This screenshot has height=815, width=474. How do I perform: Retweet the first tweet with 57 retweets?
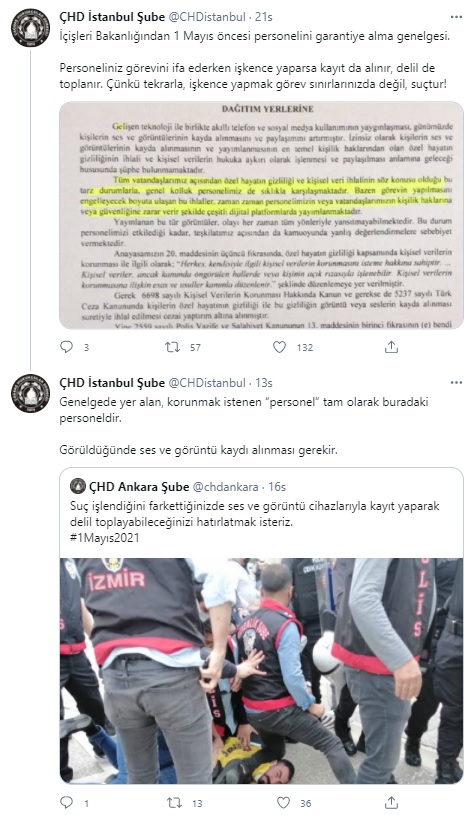[x=173, y=347]
